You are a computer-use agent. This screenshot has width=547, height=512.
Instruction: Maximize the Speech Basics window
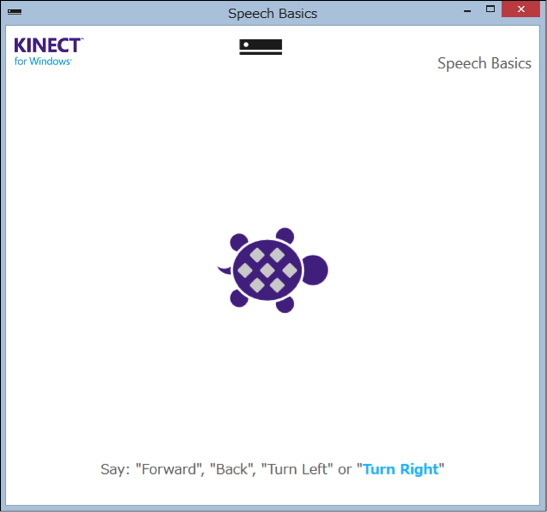pos(490,9)
